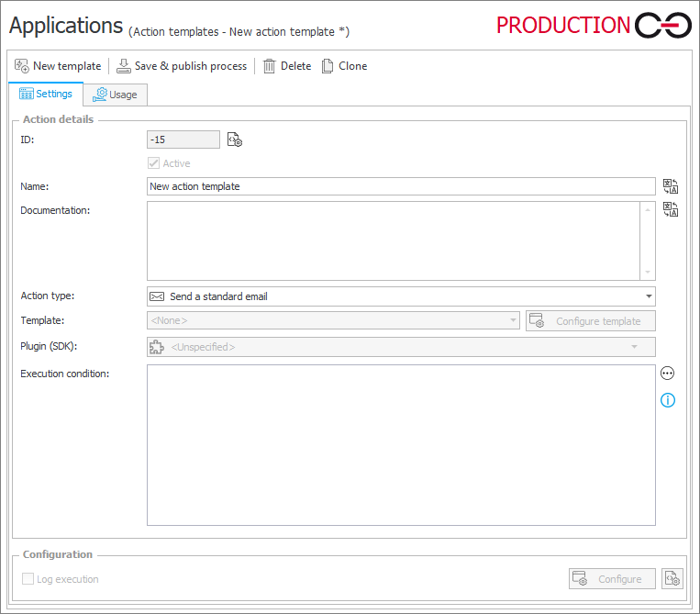Open the Action type dropdown
Image resolution: width=700 pixels, height=614 pixels.
click(401, 296)
